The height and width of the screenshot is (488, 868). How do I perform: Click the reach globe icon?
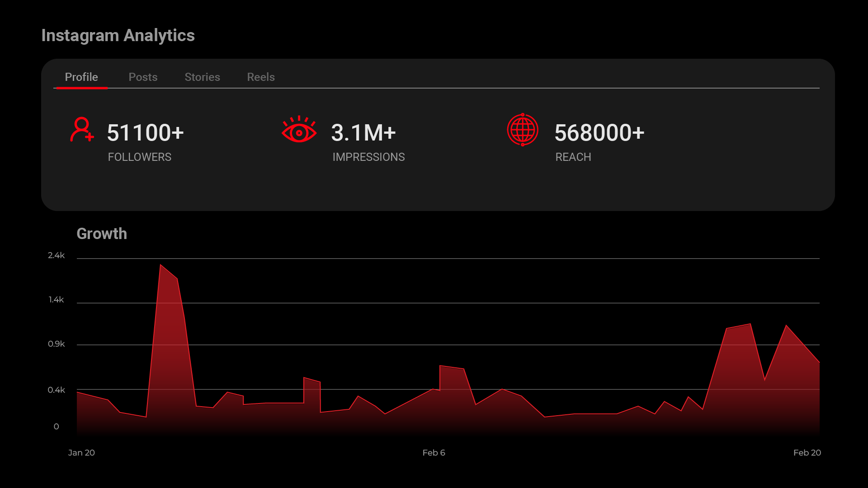pos(523,130)
